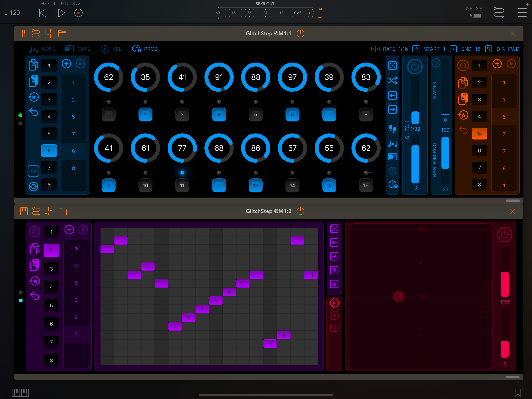Click blue shift-right arrow icon
This screenshot has width=532, height=399.
pos(392,109)
